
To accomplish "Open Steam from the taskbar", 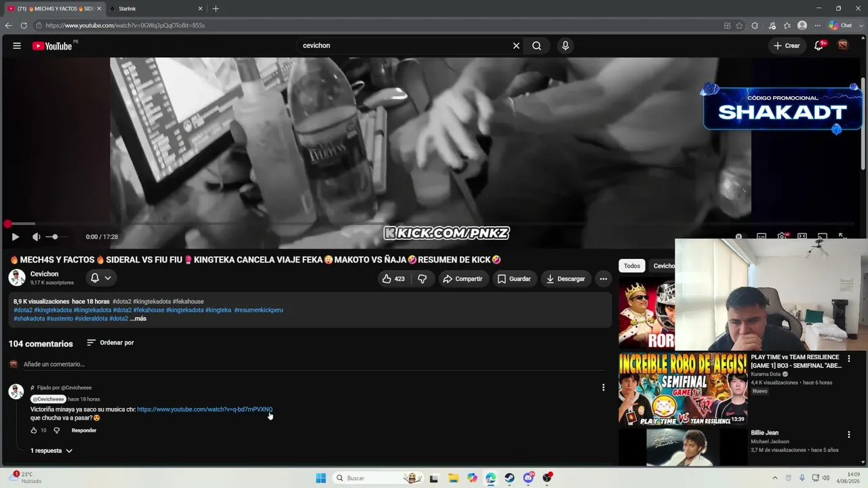I will coord(509,478).
